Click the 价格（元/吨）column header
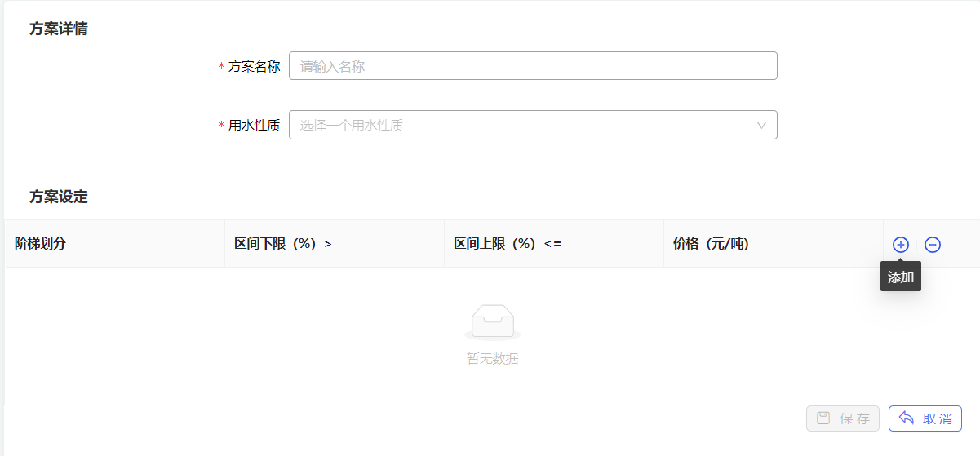980x456 pixels. point(711,244)
